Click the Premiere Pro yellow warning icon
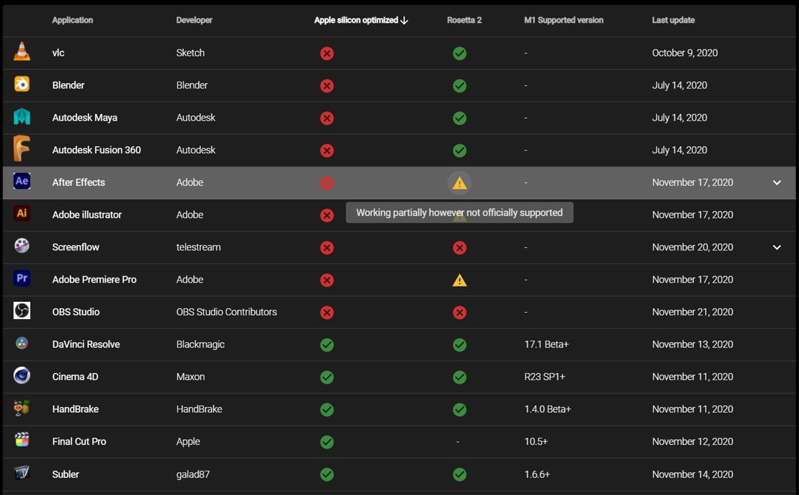 (x=459, y=280)
